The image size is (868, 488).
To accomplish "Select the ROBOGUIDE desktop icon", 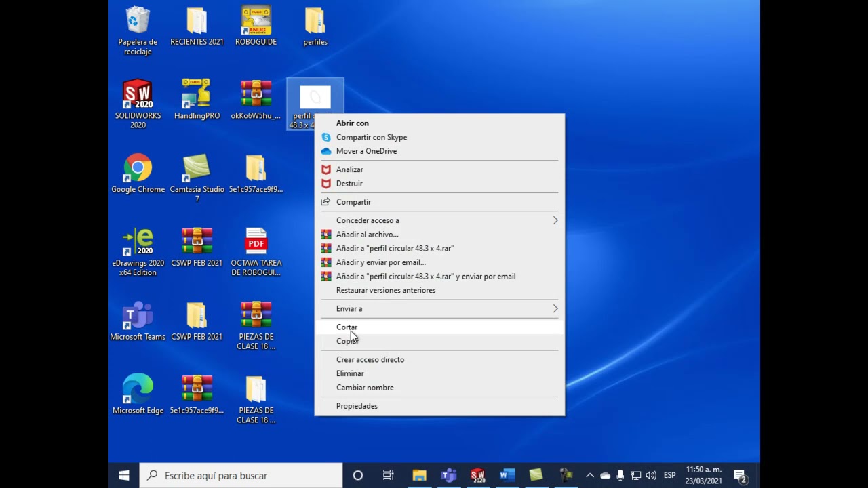I will [256, 27].
